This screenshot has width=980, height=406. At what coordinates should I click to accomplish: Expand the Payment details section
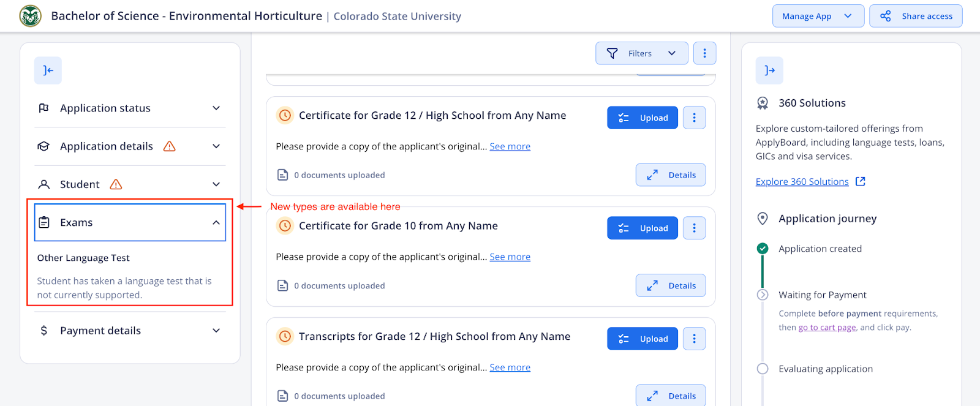click(x=129, y=330)
